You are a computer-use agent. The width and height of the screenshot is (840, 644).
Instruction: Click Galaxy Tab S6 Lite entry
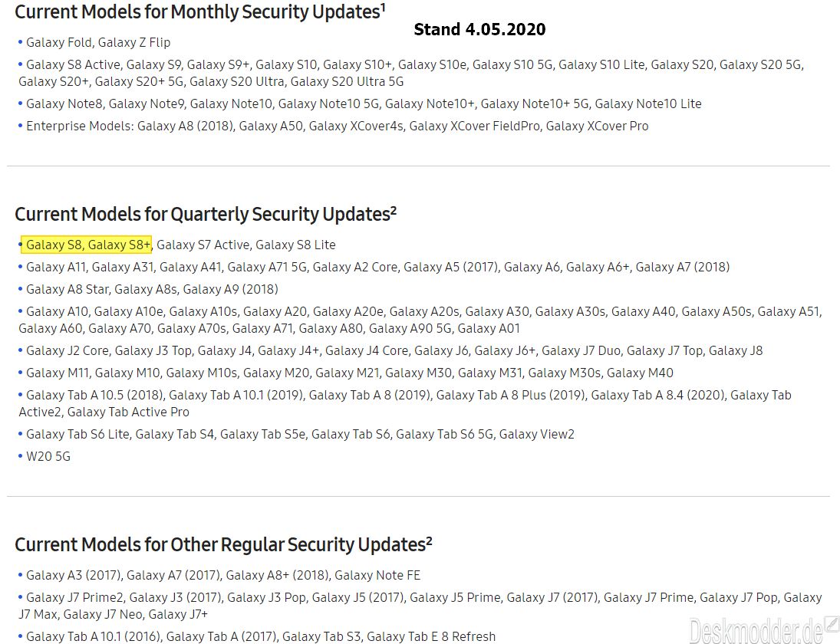point(77,434)
